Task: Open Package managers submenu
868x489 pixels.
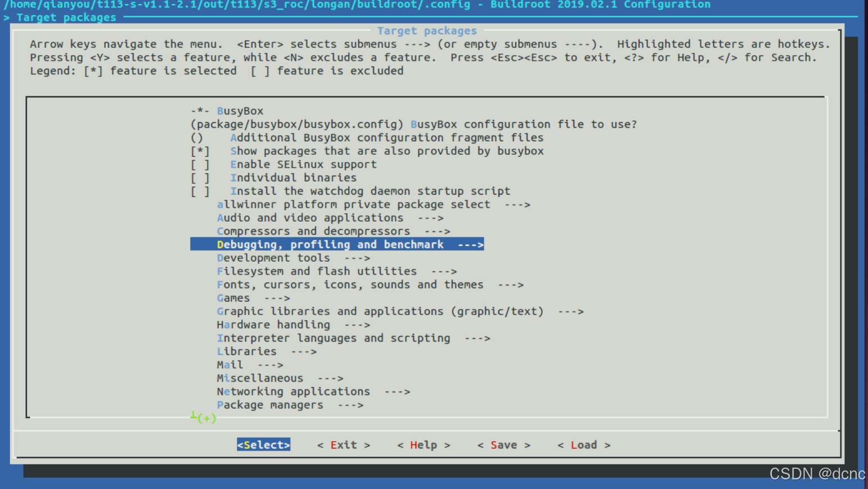Action: click(x=290, y=405)
